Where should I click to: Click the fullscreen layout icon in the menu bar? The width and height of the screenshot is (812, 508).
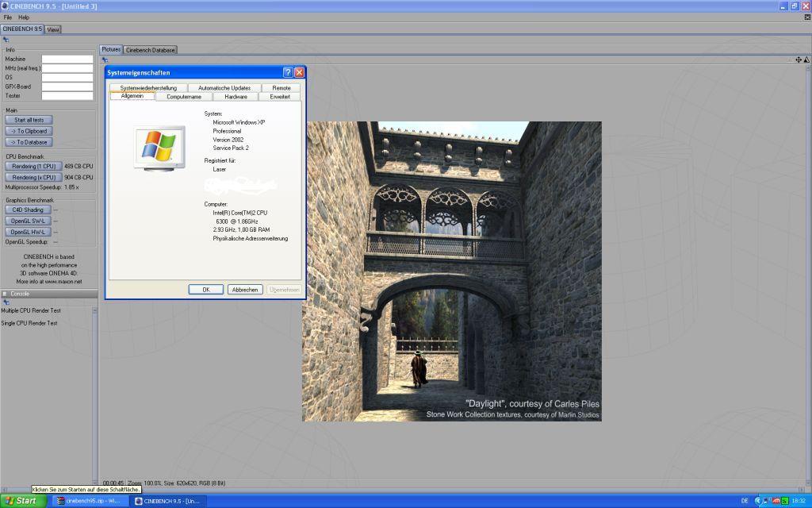point(806,17)
